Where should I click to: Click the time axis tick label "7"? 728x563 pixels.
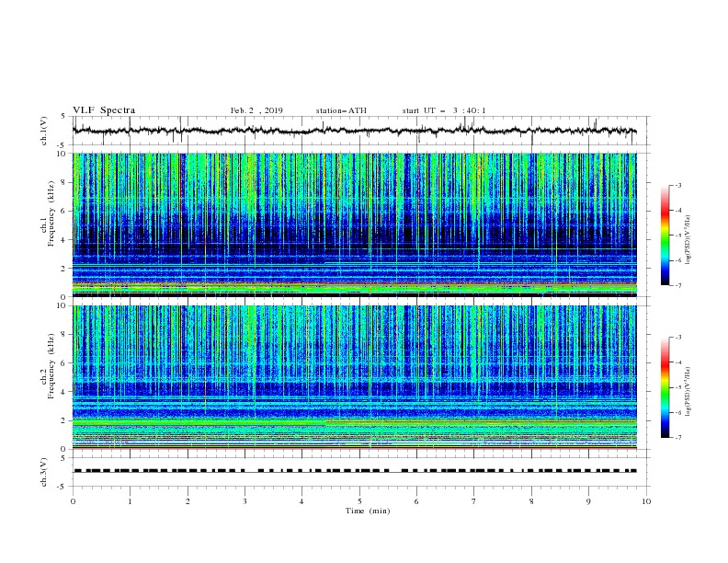point(474,501)
